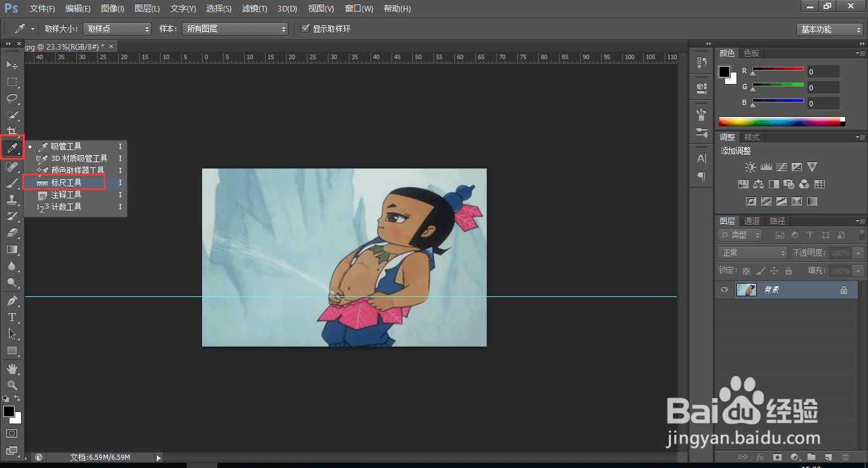The height and width of the screenshot is (468, 868).
Task: Select the Brush tool
Action: [x=12, y=183]
